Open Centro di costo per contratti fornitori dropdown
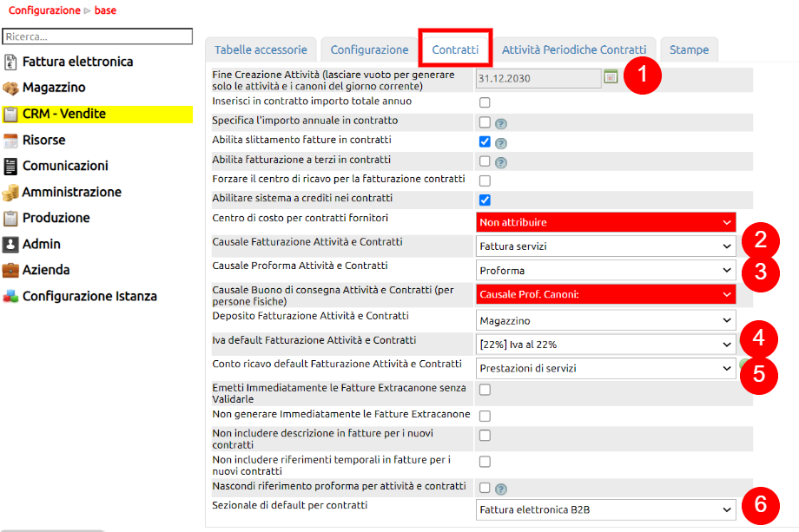The height and width of the screenshot is (532, 799). tap(606, 222)
